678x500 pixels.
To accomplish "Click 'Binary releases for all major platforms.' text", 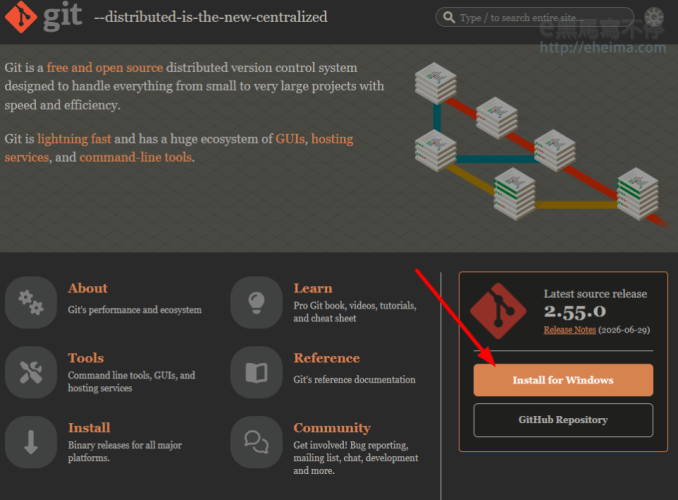I will coord(125,451).
